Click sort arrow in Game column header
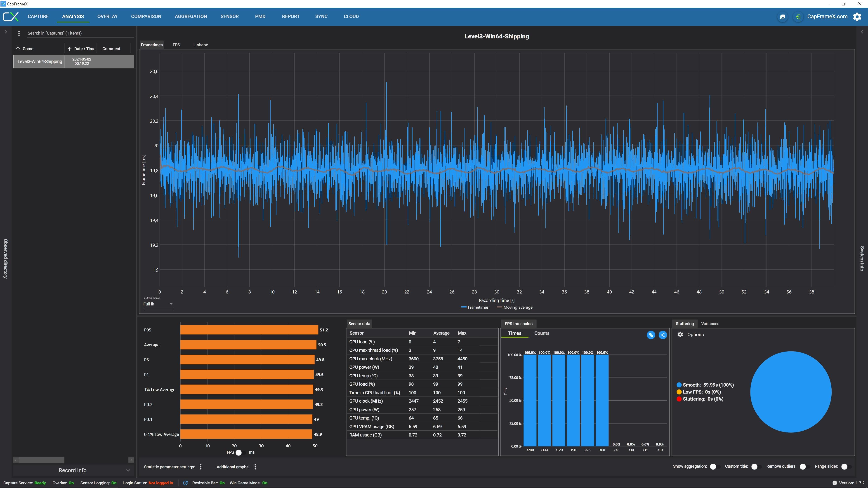The height and width of the screenshot is (488, 868). [18, 49]
